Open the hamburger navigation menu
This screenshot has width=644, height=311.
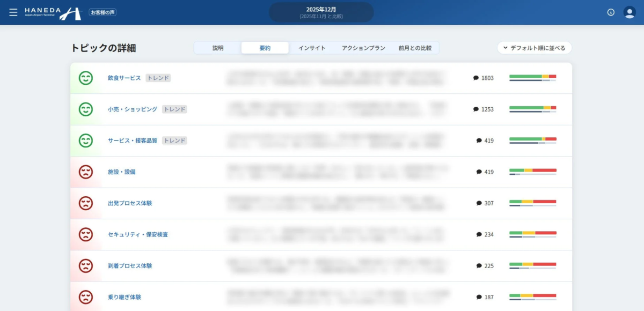tap(13, 12)
